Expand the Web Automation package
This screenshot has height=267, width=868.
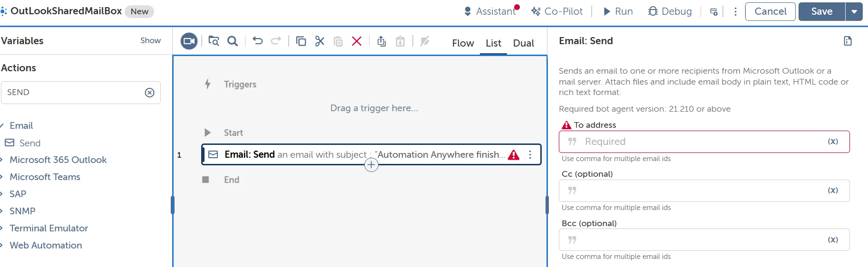[x=2, y=246]
